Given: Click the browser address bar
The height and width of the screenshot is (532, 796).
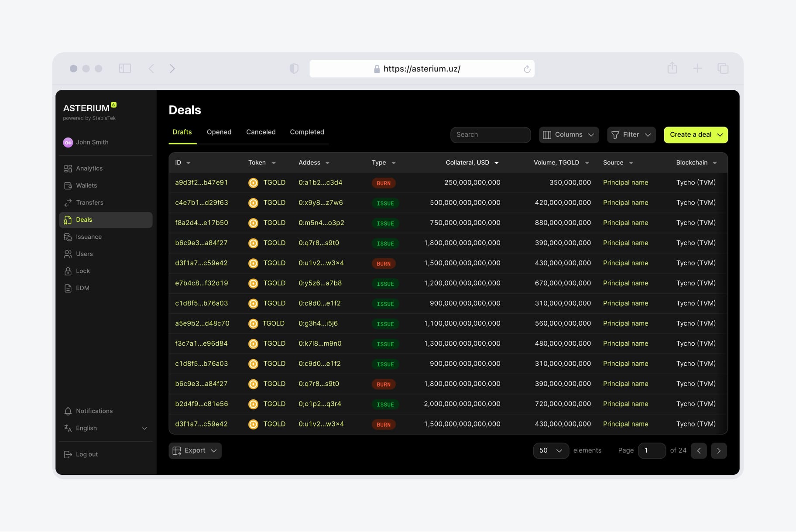Looking at the screenshot, I should tap(422, 69).
